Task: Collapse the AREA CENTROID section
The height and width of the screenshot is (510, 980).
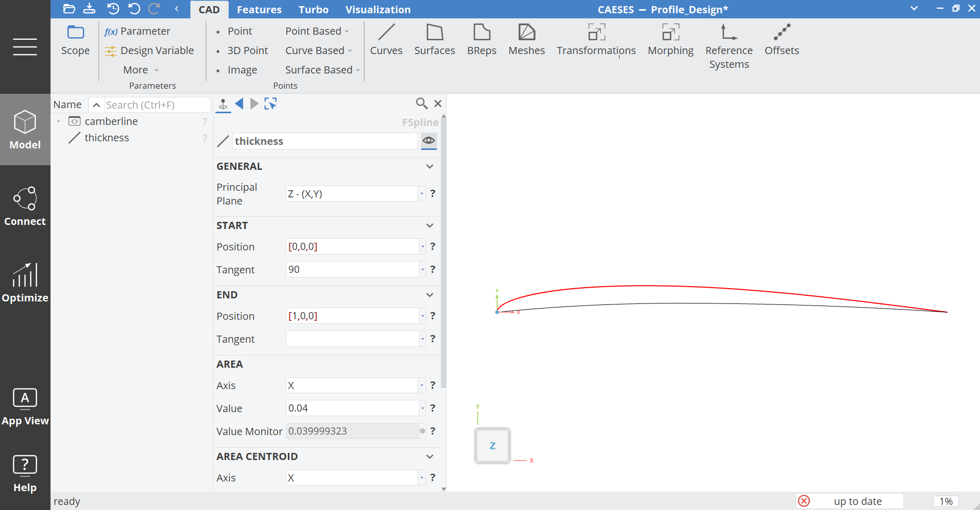Action: pyautogui.click(x=430, y=456)
